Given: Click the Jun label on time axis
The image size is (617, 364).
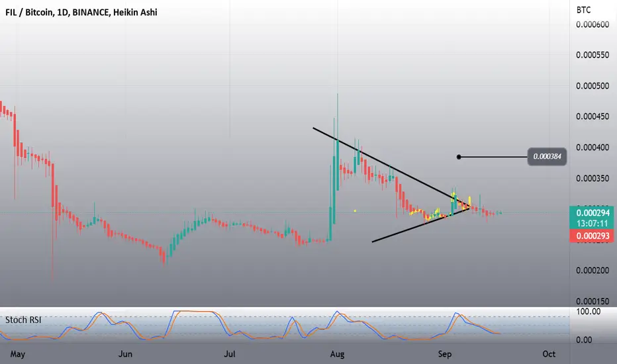Looking at the screenshot, I should click(126, 354).
